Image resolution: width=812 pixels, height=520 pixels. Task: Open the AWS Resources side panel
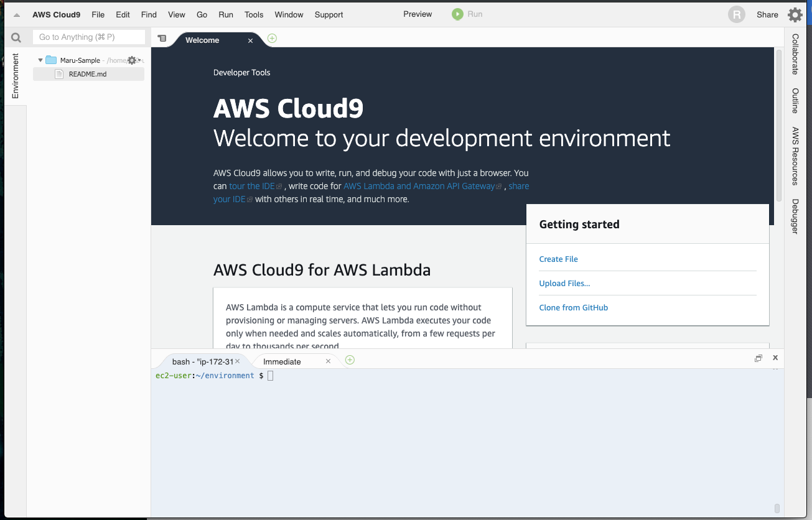[795, 156]
